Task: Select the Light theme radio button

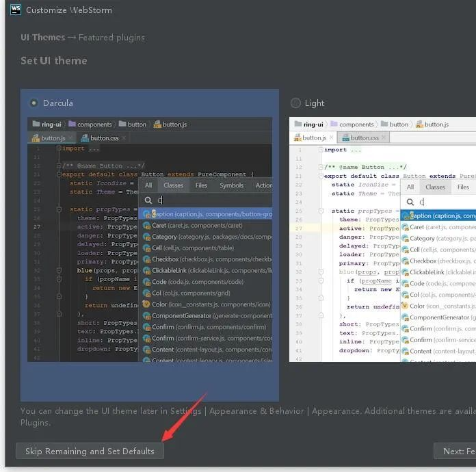Action: click(x=295, y=103)
